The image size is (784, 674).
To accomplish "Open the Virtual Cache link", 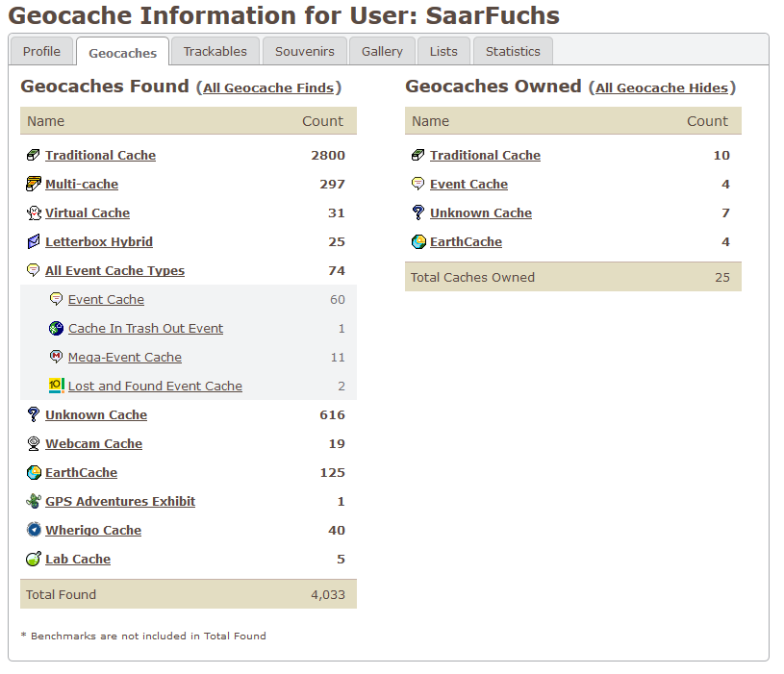I will [88, 212].
